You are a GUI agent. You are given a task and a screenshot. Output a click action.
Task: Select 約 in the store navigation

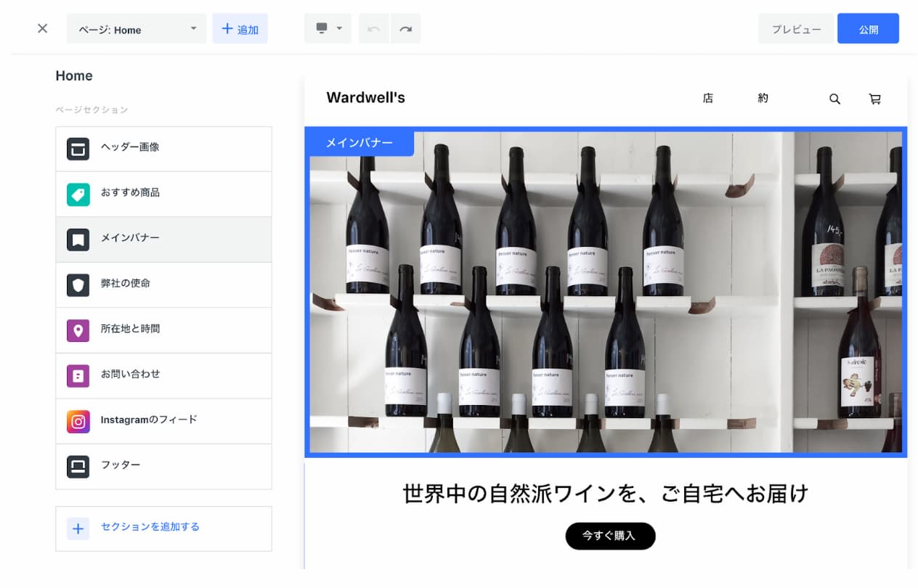(763, 99)
